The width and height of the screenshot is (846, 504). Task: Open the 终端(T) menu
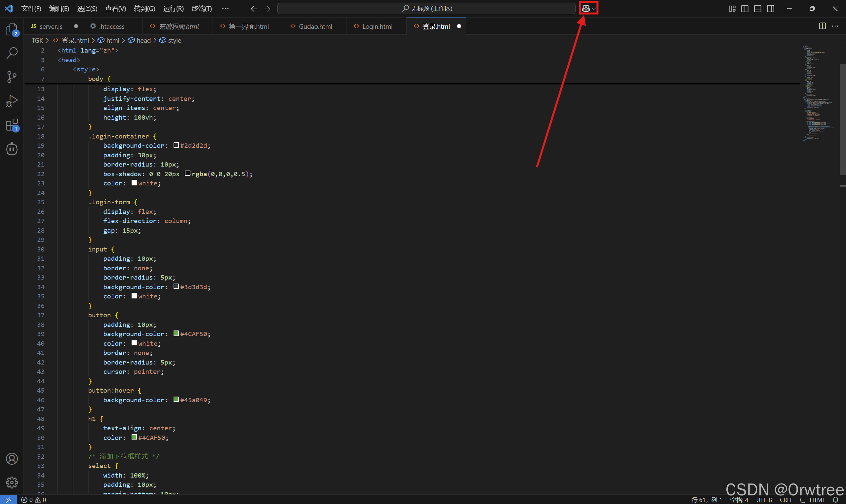tap(201, 9)
